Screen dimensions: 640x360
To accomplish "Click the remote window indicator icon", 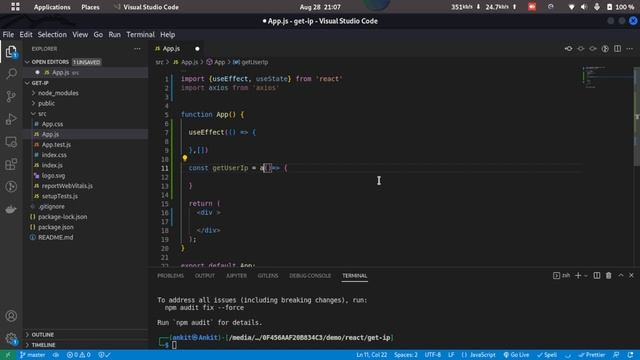I will pyautogui.click(x=8, y=355).
